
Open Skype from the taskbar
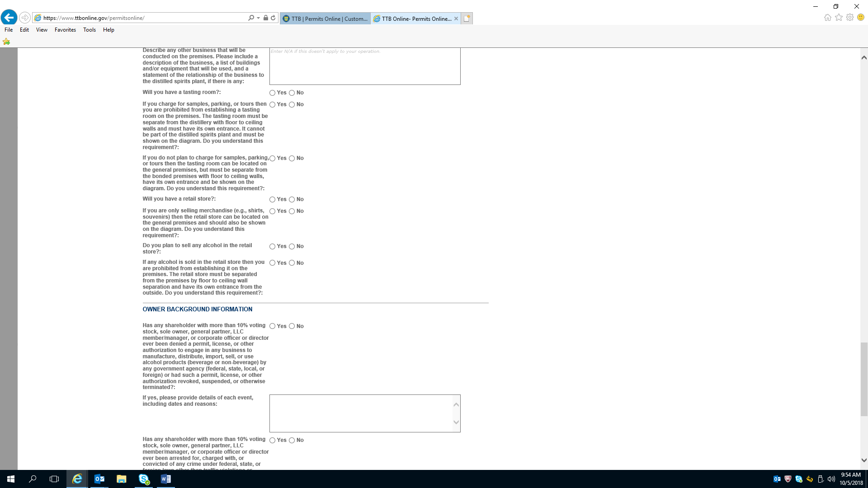pyautogui.click(x=144, y=479)
